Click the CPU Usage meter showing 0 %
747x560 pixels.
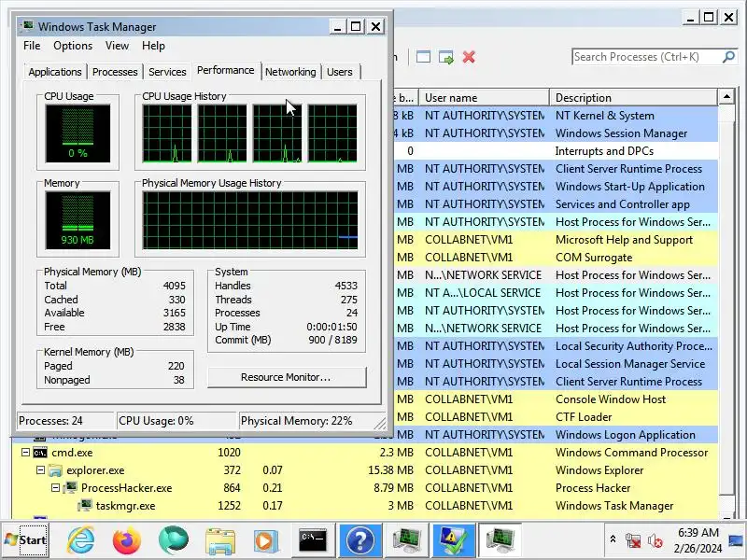pos(78,133)
